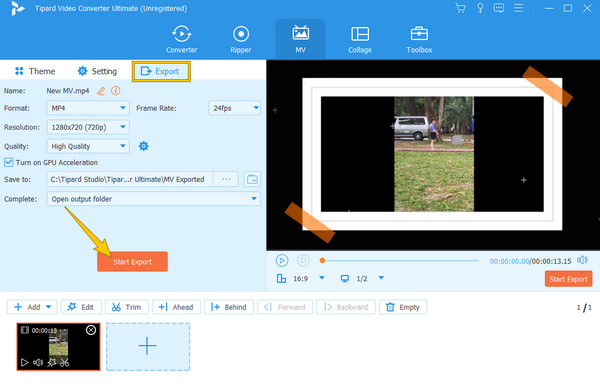Open the Toolbox tab

(x=419, y=39)
